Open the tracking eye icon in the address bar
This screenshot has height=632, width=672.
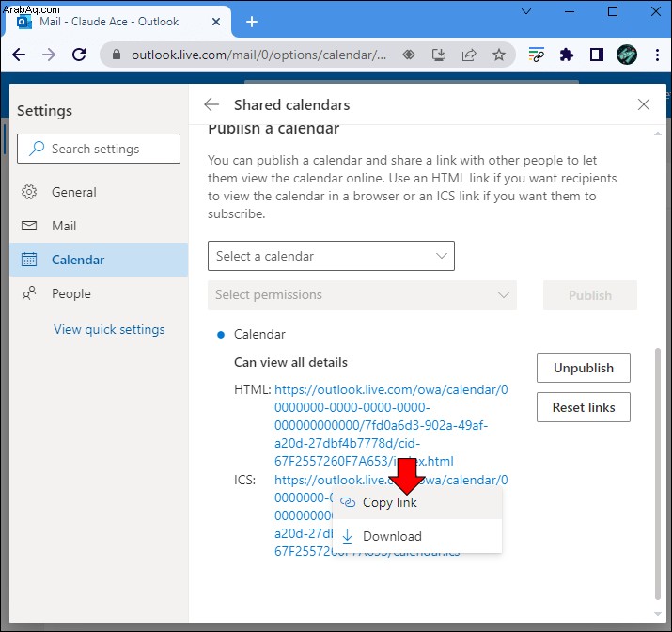[409, 55]
